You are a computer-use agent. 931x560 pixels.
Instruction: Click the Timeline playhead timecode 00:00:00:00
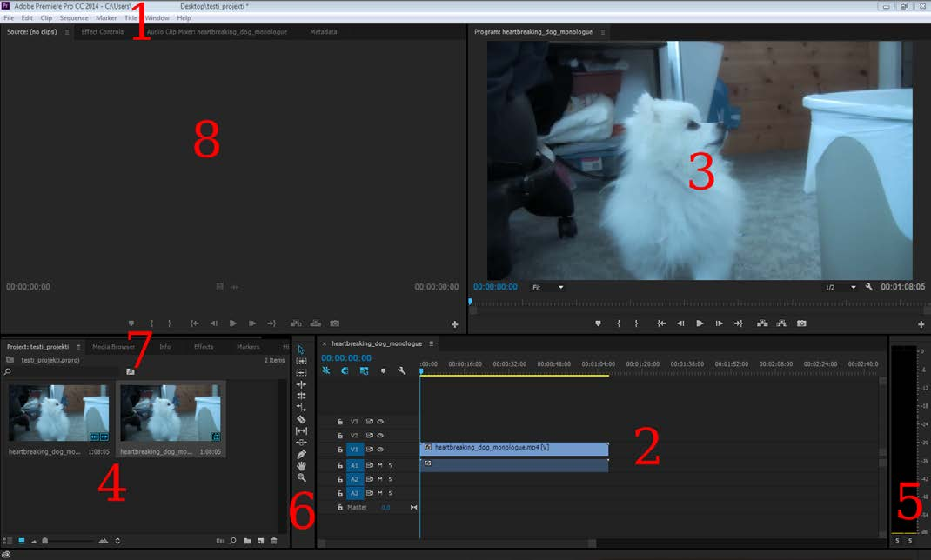(346, 358)
